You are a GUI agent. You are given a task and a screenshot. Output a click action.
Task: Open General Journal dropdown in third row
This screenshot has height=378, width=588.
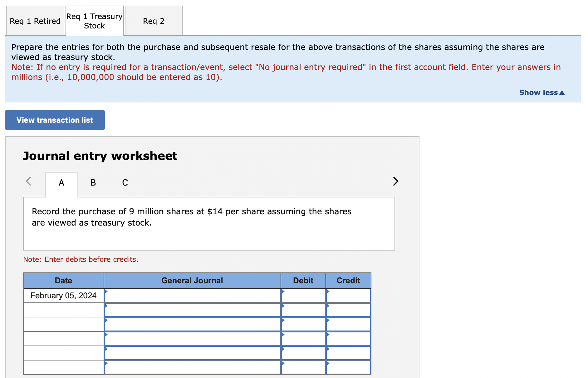tap(192, 324)
